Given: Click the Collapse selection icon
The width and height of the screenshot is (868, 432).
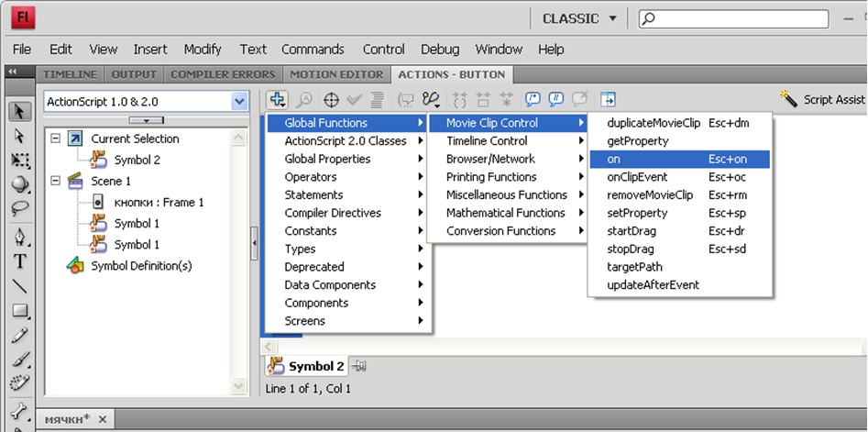Looking at the screenshot, I should click(x=483, y=100).
